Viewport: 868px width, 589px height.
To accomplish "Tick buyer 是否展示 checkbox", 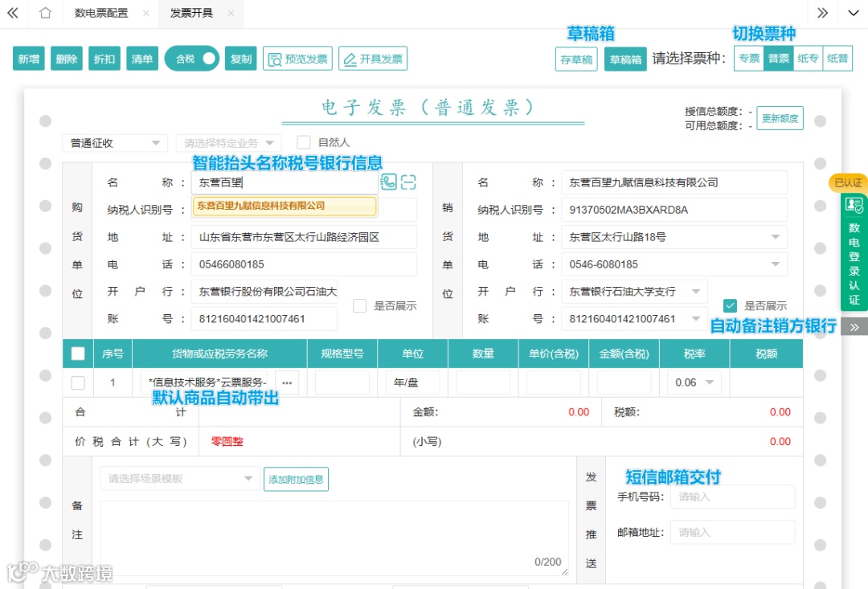I will [360, 305].
